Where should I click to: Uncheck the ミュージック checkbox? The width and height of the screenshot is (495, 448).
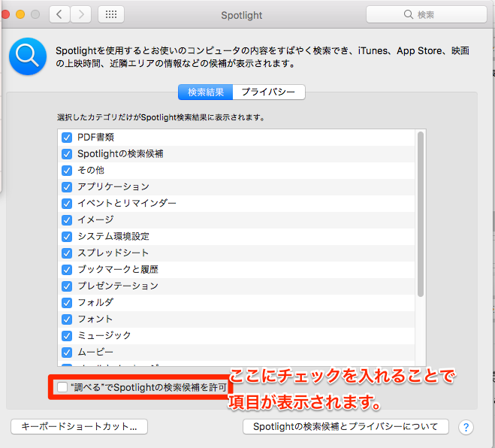[67, 335]
